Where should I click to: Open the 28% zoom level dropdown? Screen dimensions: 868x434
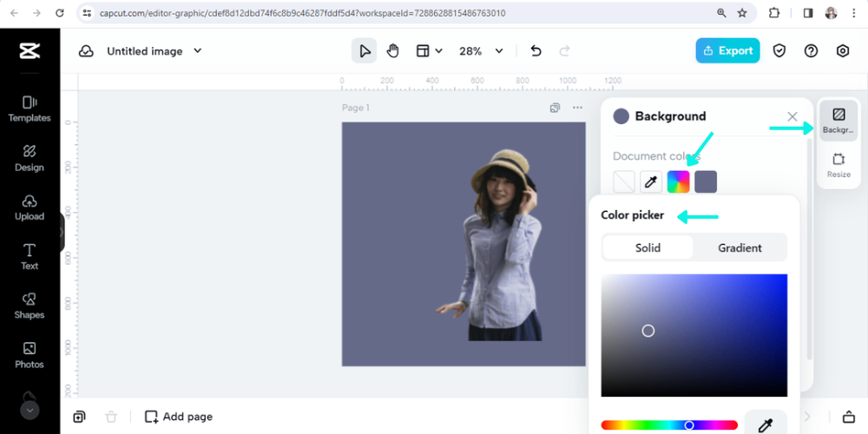[481, 51]
